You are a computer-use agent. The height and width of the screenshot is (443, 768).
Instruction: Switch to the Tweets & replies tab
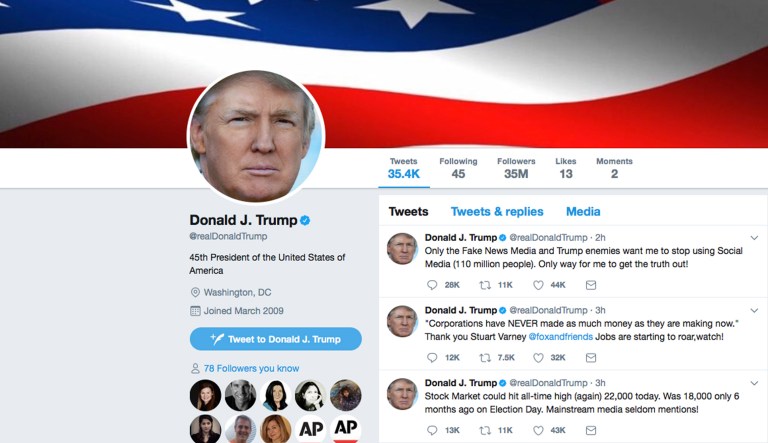click(497, 212)
